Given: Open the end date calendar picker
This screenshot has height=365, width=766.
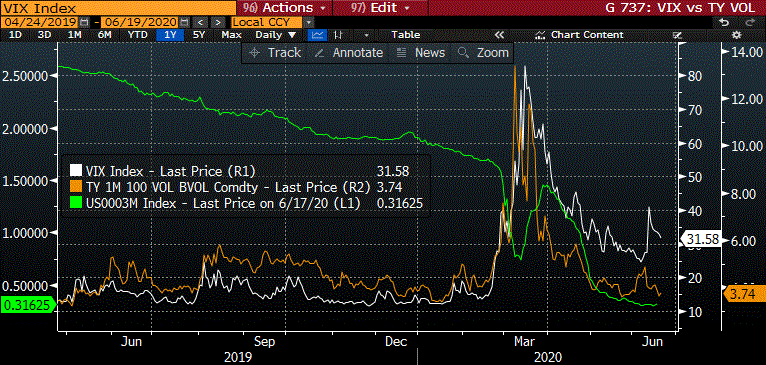Looking at the screenshot, I should [x=184, y=22].
